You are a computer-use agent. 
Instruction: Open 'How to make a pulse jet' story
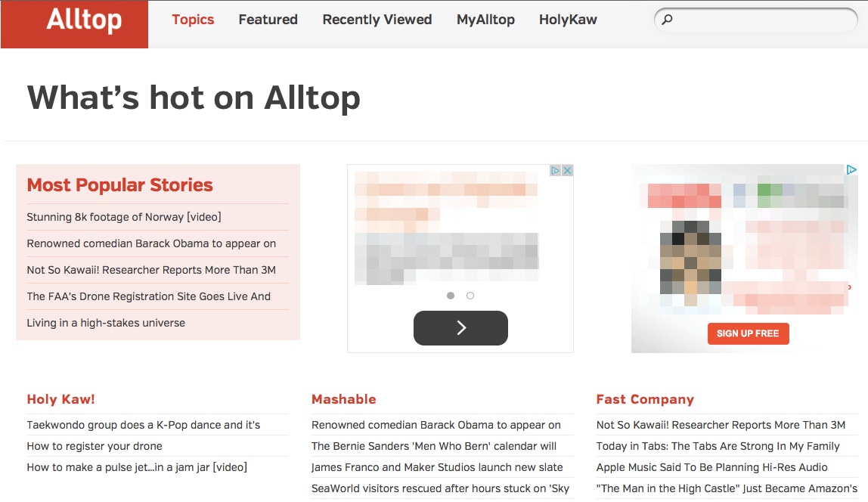click(x=137, y=467)
